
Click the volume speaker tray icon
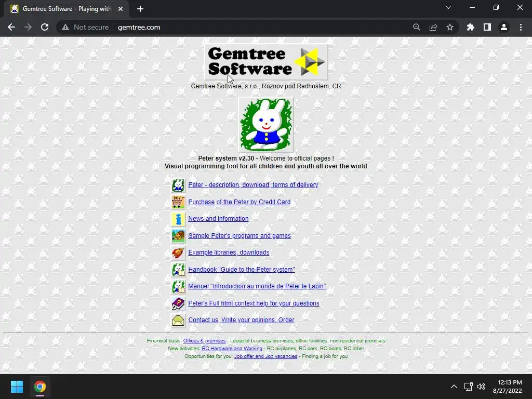click(481, 387)
